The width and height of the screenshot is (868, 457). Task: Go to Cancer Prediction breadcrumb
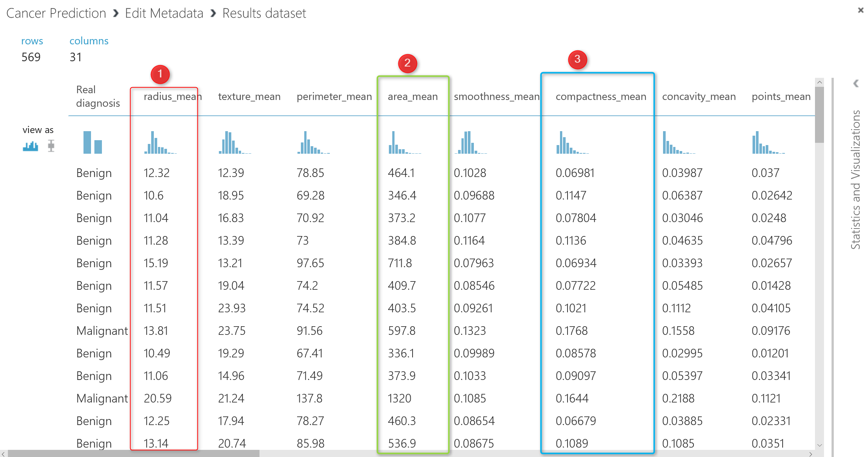[x=56, y=14]
